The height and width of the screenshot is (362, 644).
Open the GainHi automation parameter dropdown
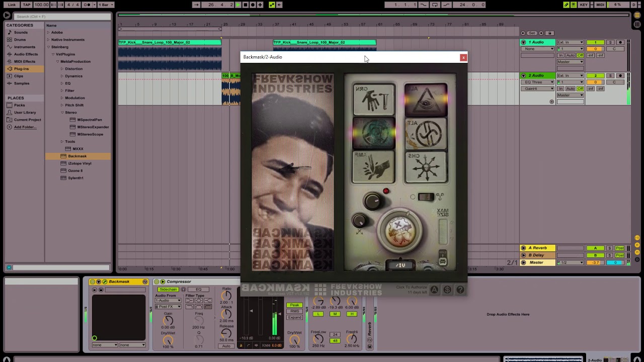click(538, 88)
